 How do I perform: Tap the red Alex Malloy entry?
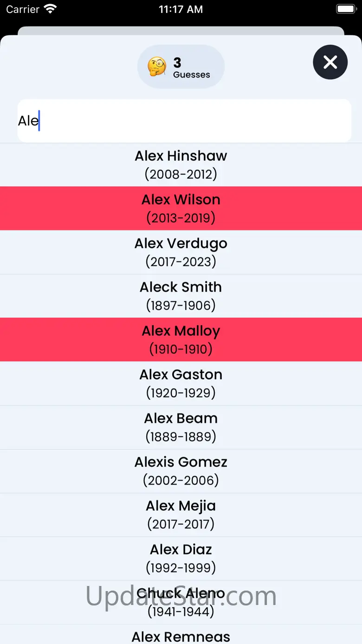tap(181, 339)
